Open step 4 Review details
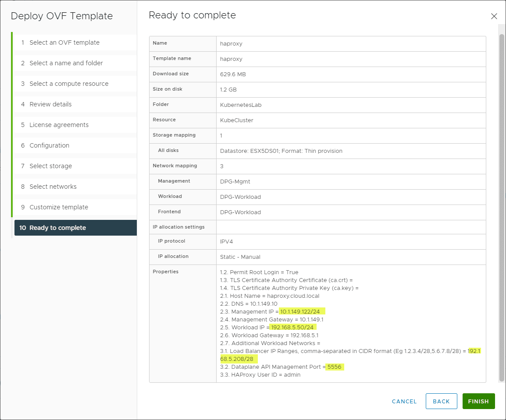This screenshot has width=506, height=420. tap(50, 104)
